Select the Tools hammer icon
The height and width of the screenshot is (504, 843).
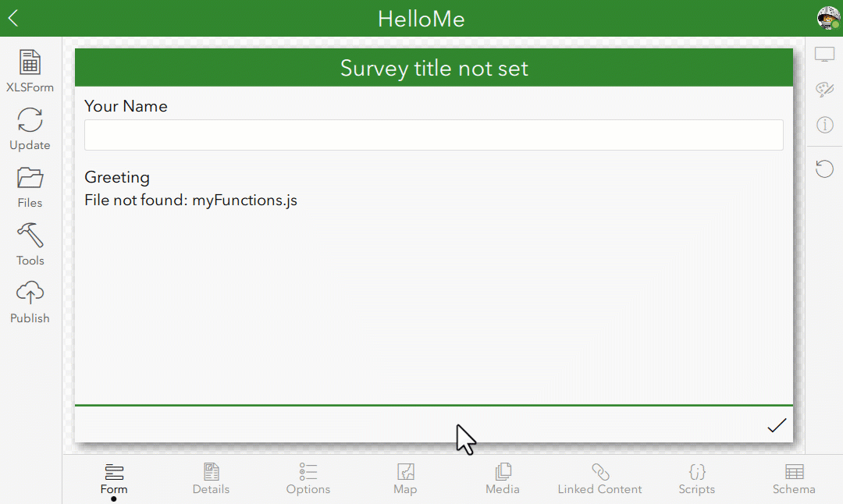(x=30, y=243)
